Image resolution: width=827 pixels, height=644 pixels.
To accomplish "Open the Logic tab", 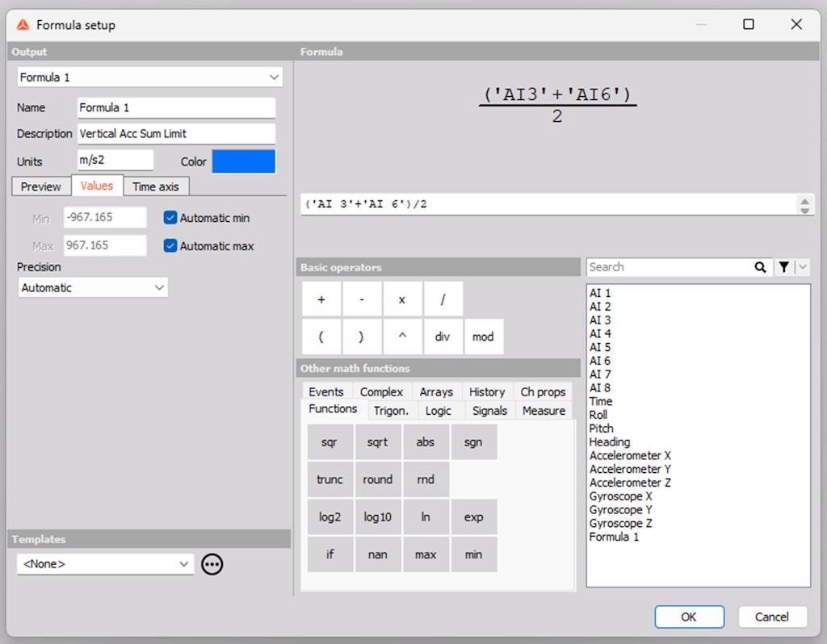I will (439, 411).
